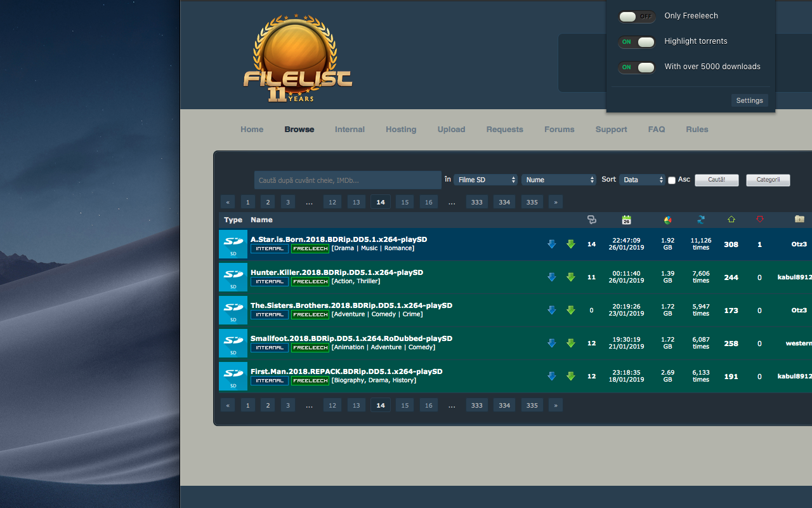The width and height of the screenshot is (812, 508).
Task: Click the blue arrow icon for A.Star.is.Born
Action: pos(551,244)
